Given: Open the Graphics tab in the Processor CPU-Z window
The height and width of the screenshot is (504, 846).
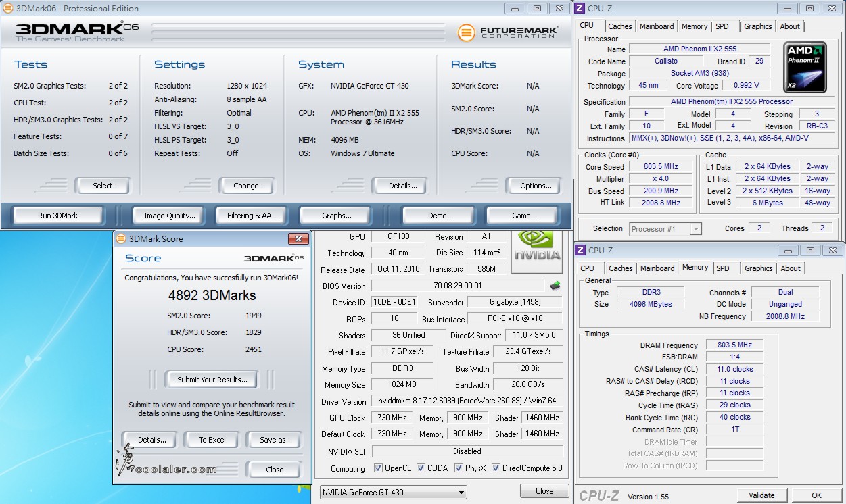Looking at the screenshot, I should click(x=757, y=26).
